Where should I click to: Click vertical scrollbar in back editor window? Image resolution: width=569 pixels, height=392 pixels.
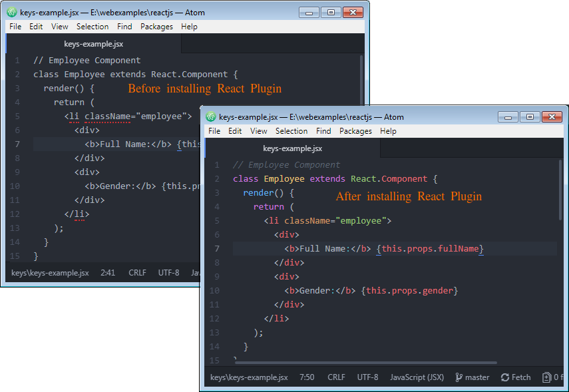coord(361,80)
